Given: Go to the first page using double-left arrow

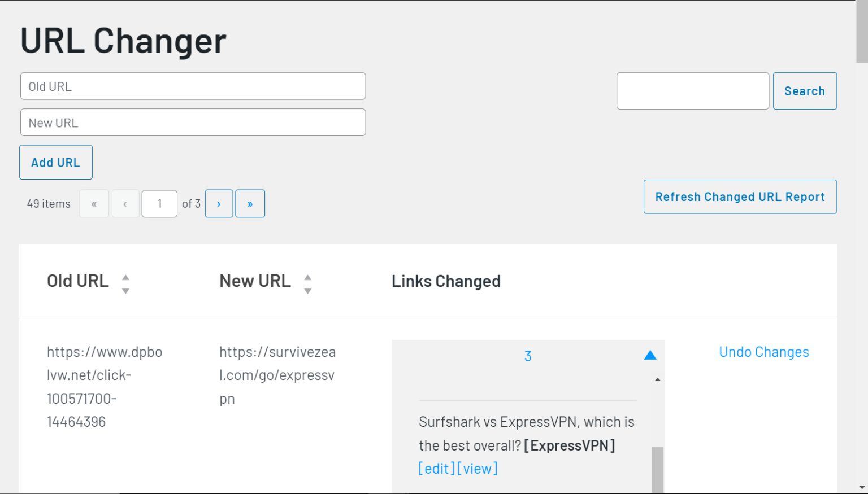Looking at the screenshot, I should (x=94, y=203).
